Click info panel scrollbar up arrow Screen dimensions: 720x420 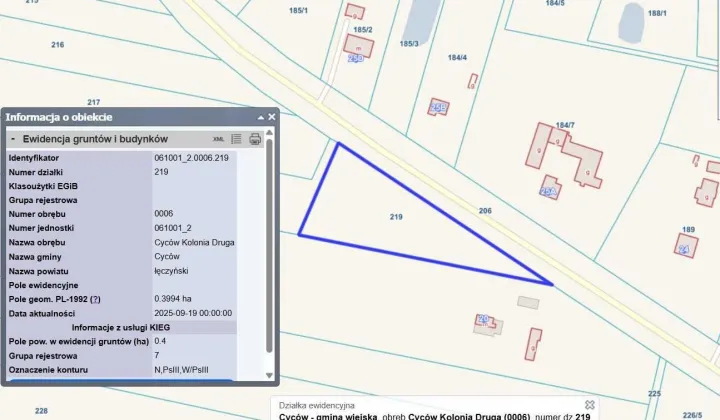point(270,133)
